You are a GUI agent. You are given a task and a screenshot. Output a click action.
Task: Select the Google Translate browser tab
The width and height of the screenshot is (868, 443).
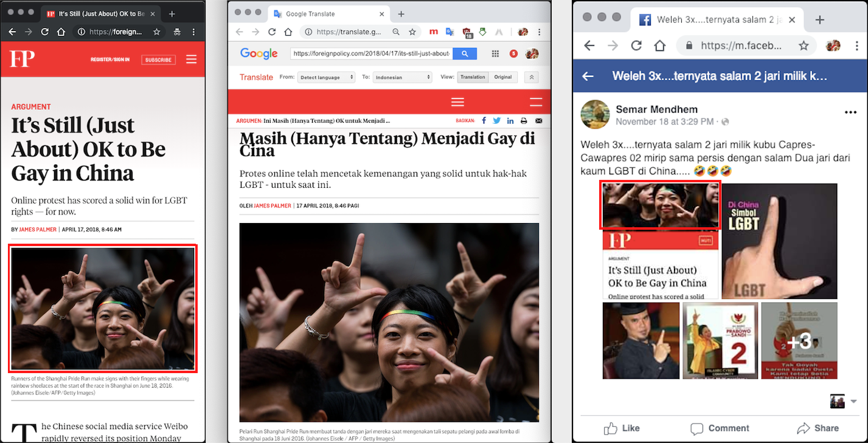pyautogui.click(x=330, y=14)
